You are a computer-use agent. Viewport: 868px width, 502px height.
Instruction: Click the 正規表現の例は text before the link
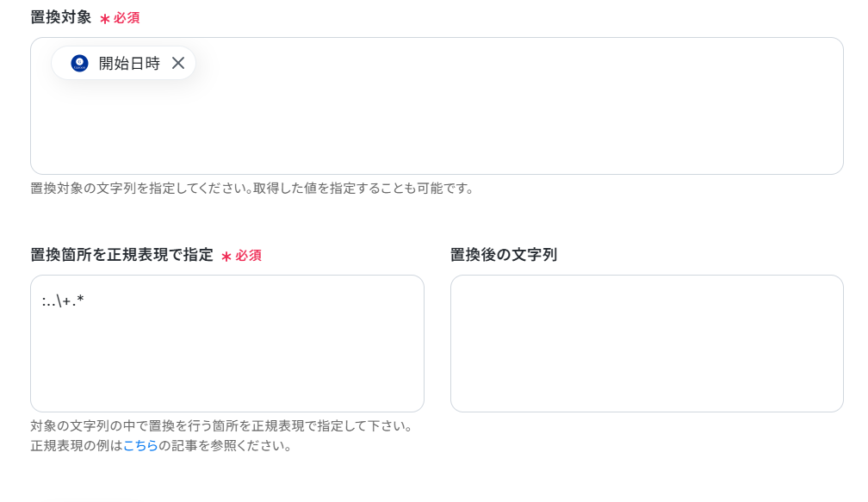(77, 445)
